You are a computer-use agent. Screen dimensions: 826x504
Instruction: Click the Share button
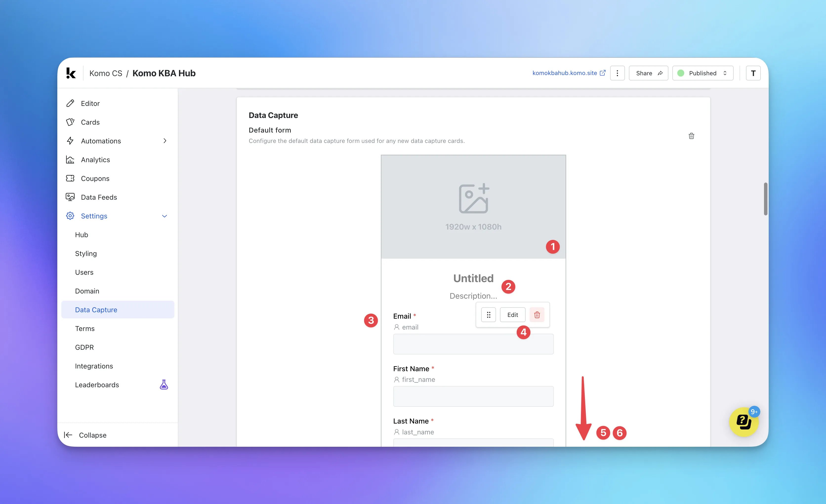648,73
